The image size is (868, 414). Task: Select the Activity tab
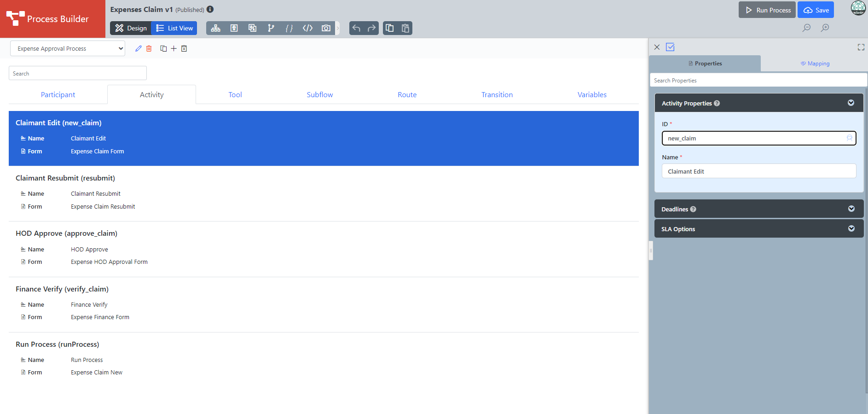point(151,95)
